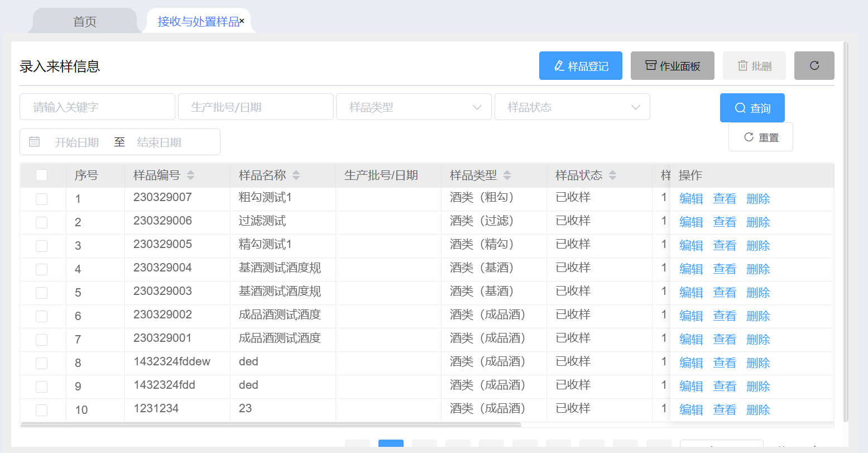The image size is (868, 453).
Task: Click 查看 for sample 230329007
Action: click(x=725, y=199)
